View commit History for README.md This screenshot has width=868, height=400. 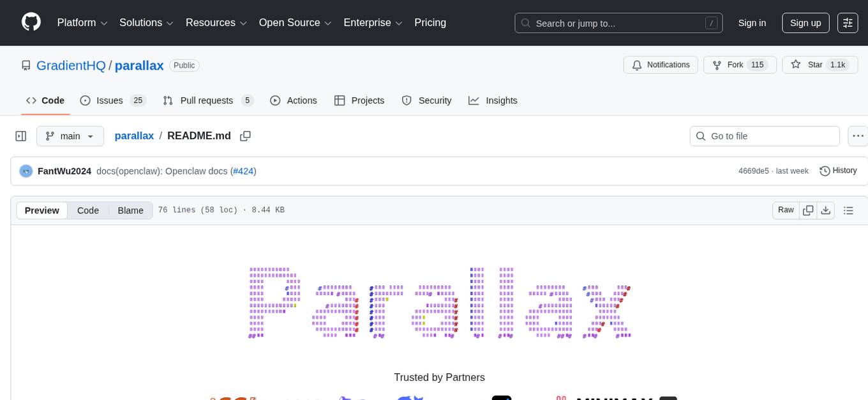pos(838,171)
